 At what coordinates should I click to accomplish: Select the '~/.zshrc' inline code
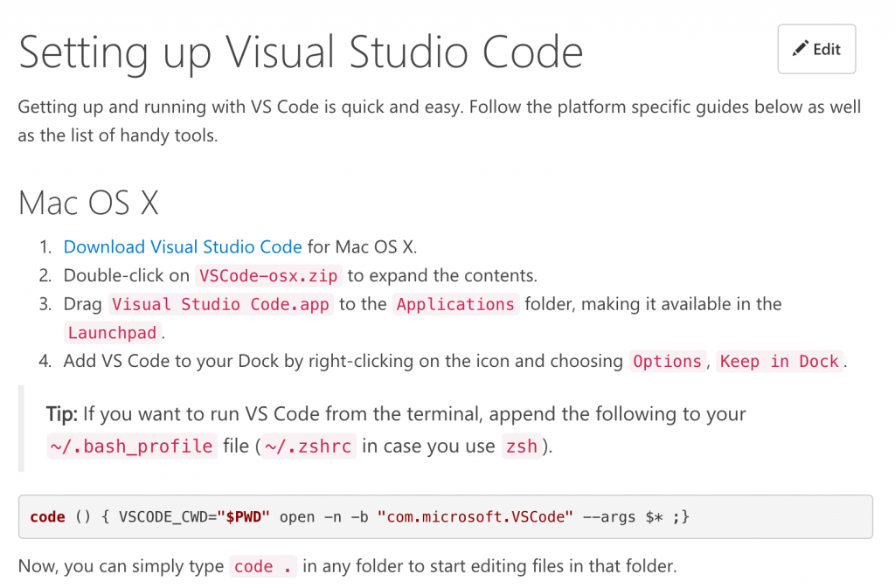(x=309, y=446)
